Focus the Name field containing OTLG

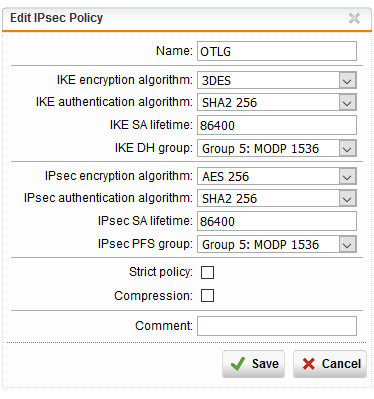coord(277,51)
